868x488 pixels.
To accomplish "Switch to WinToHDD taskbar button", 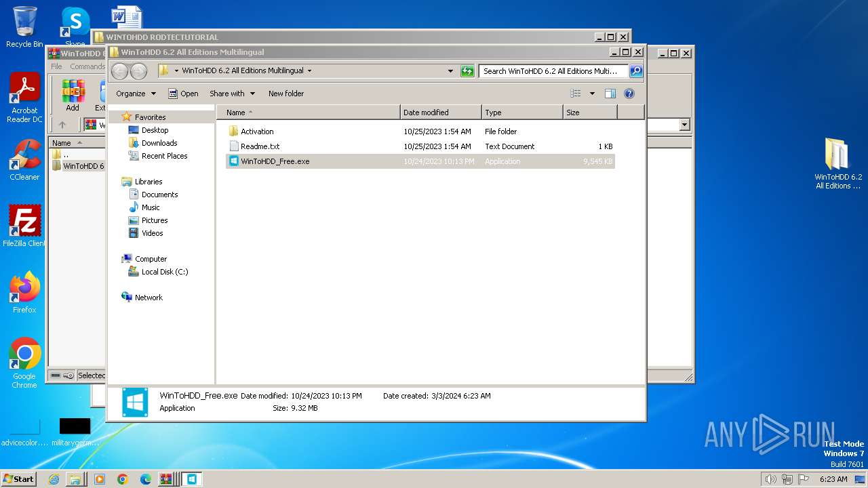I will (192, 479).
